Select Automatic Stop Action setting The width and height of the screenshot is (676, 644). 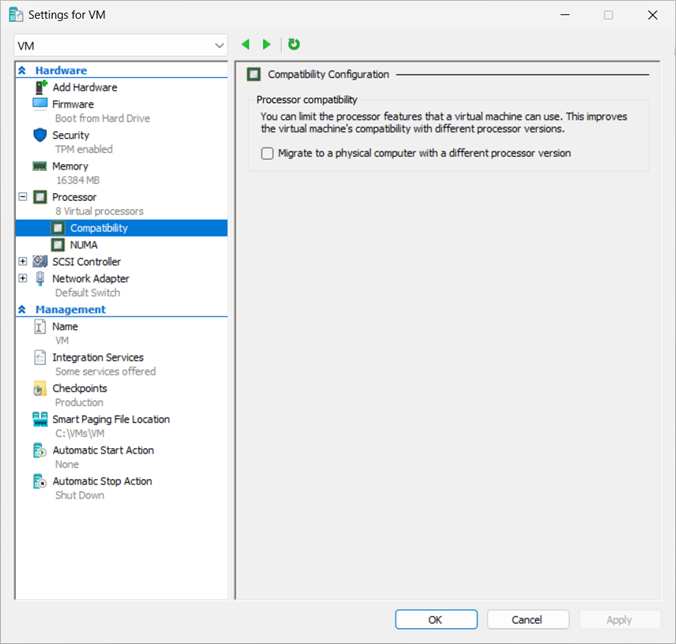[102, 481]
